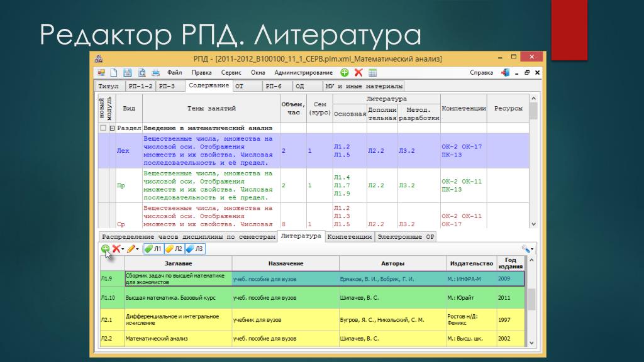Select row Дифференциальное и интегральное исчисление
Viewport: 644px width, 362px height.
click(x=312, y=320)
